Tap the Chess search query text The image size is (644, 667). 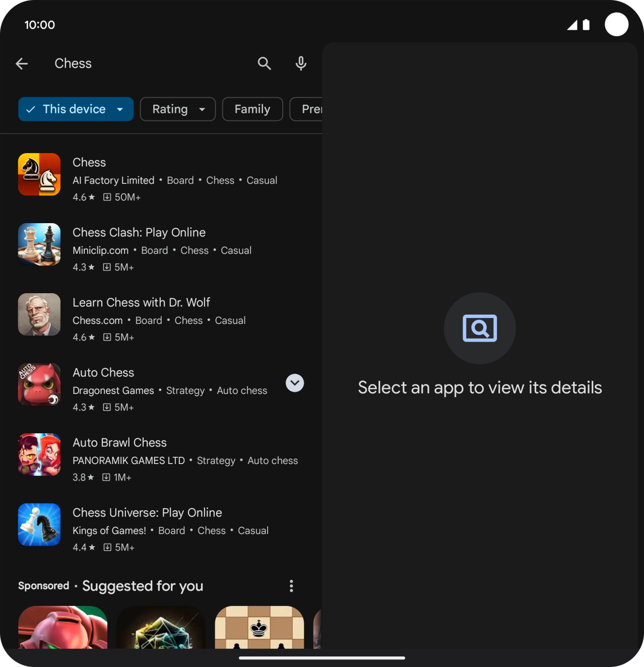[x=73, y=63]
